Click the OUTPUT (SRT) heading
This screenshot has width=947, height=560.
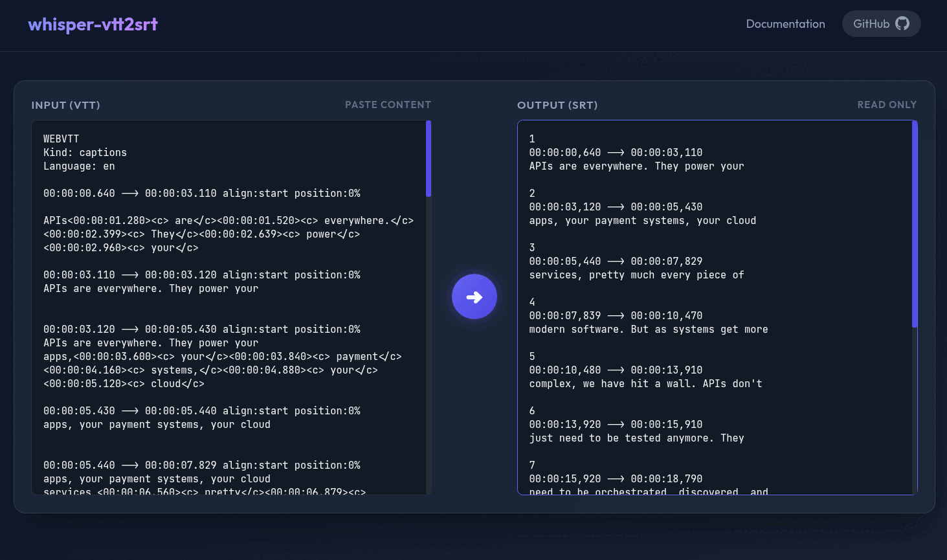557,105
